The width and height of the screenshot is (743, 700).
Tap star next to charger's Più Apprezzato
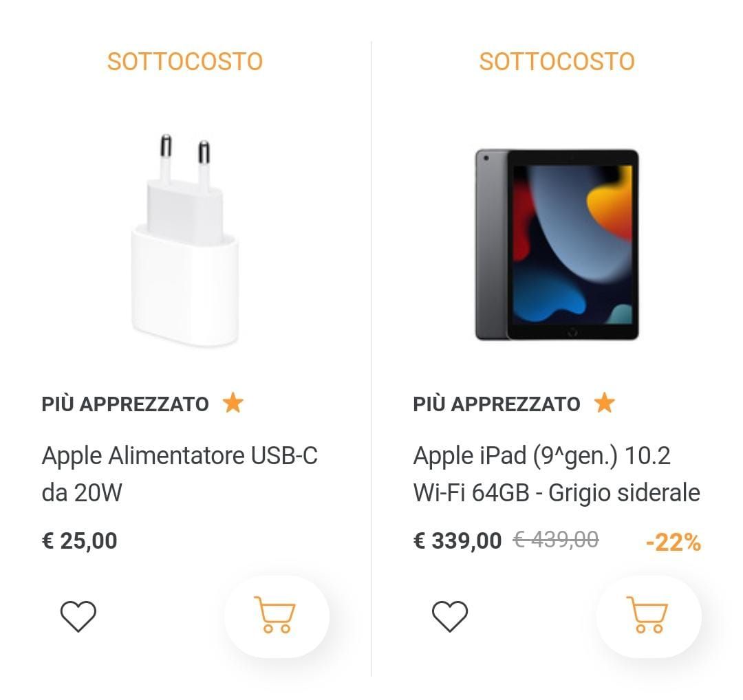point(233,403)
